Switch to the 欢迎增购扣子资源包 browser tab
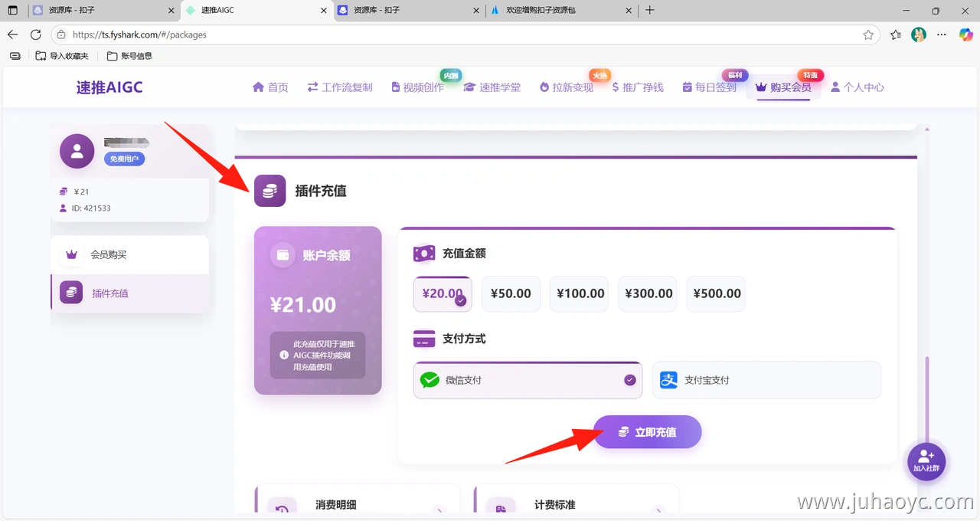Image resolution: width=980 pixels, height=521 pixels. (562, 11)
